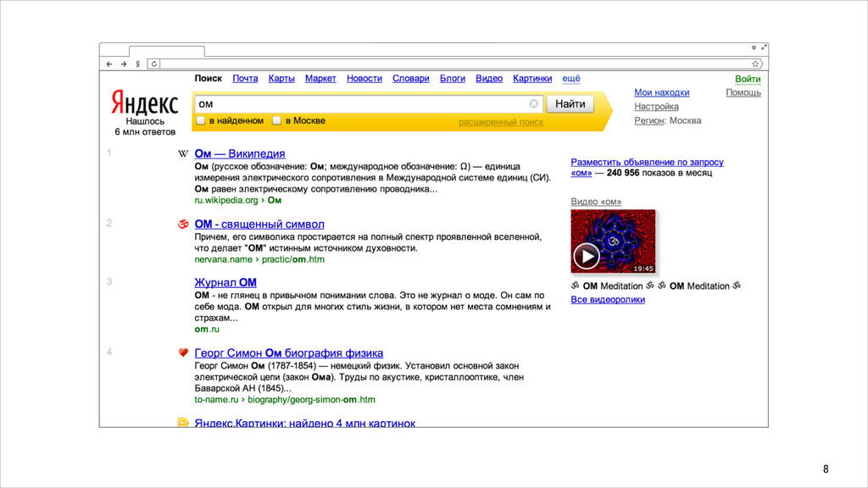Open расширенный поиск link

tap(501, 122)
